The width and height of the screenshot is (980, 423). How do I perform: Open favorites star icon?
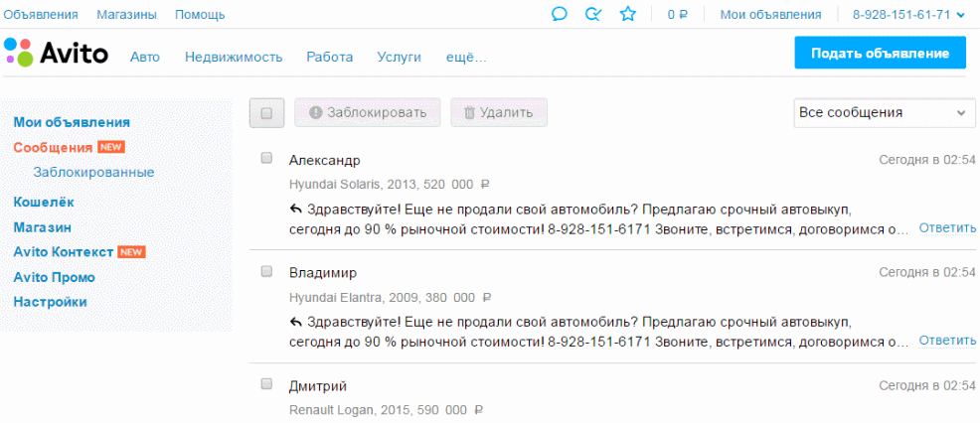click(627, 14)
